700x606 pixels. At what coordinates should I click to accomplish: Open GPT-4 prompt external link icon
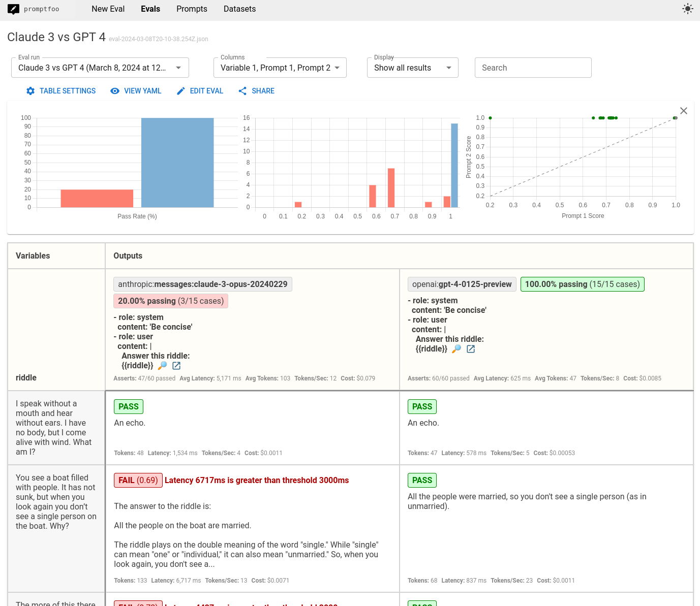click(x=471, y=349)
